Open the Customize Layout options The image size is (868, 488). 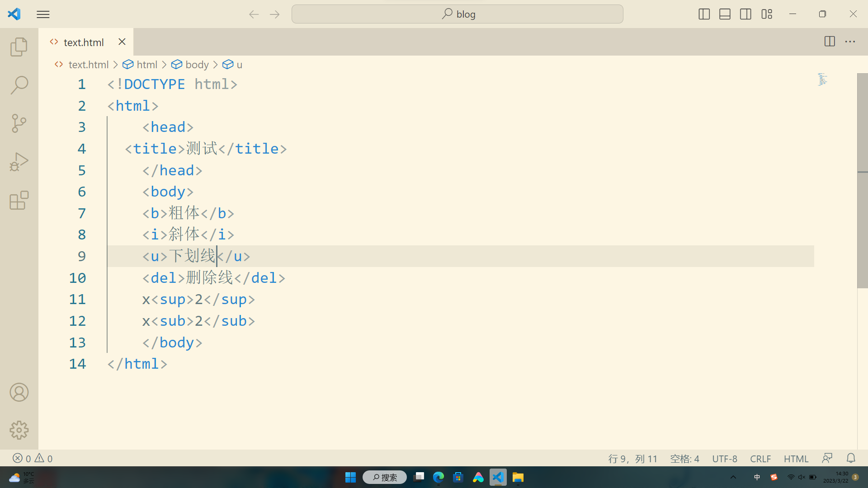[x=767, y=14]
